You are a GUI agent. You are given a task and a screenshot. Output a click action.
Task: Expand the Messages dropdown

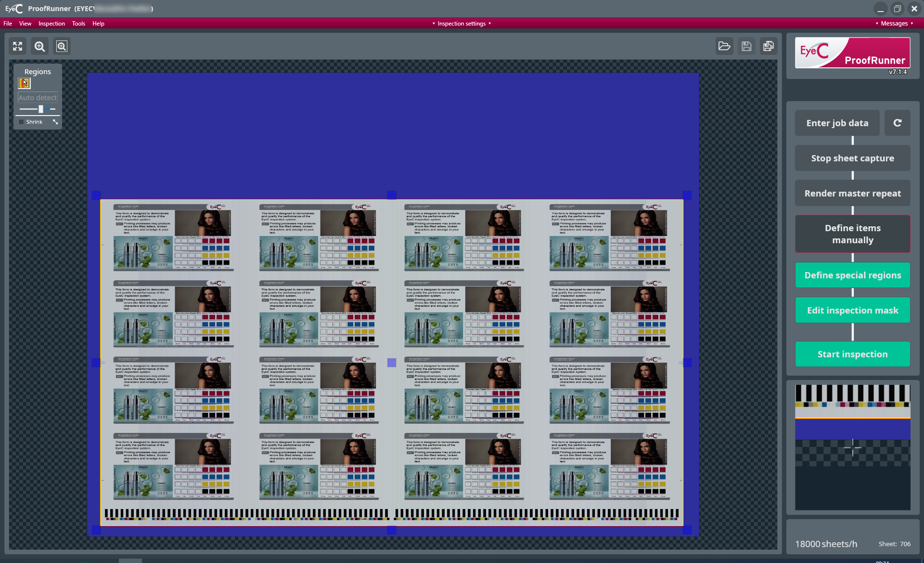coord(894,24)
